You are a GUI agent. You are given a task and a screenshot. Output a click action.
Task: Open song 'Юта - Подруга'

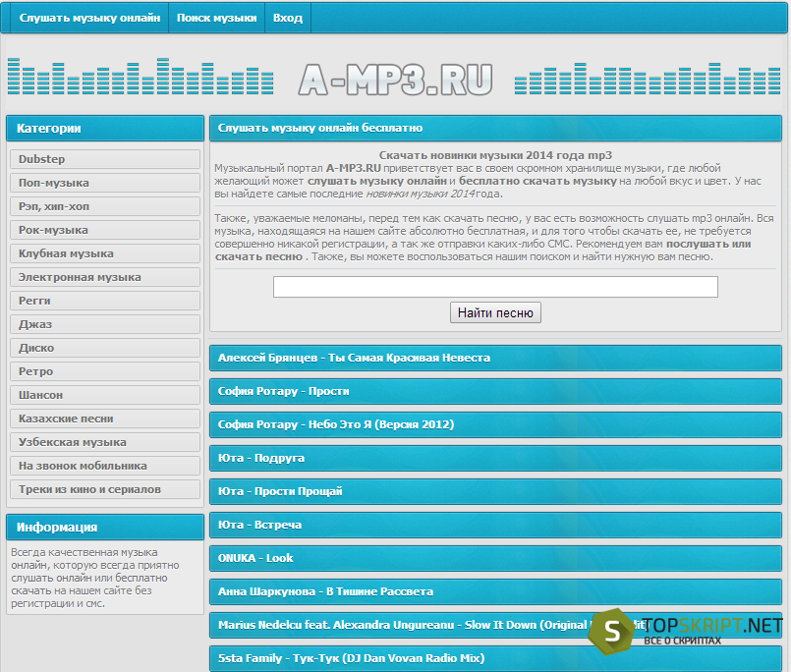(x=495, y=458)
